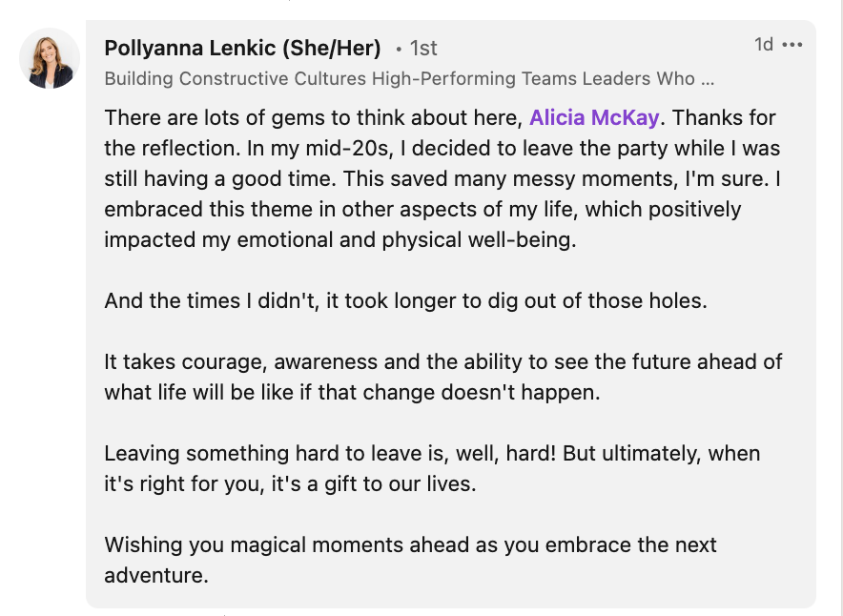
Task: Click the line starting 'Wishing you magical moments'
Action: (410, 545)
